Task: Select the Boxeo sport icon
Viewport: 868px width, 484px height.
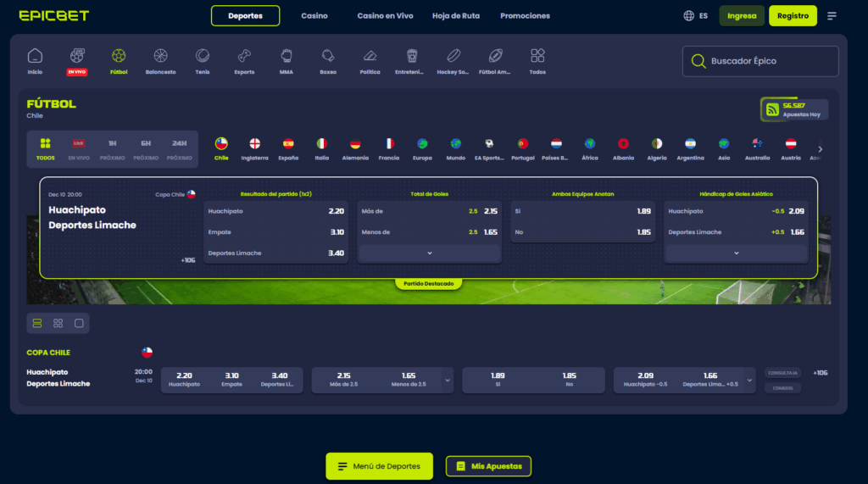Action: point(328,62)
